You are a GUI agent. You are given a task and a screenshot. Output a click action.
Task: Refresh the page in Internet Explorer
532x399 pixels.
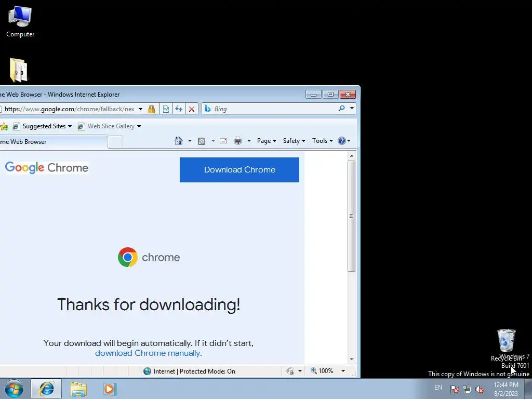click(x=179, y=109)
